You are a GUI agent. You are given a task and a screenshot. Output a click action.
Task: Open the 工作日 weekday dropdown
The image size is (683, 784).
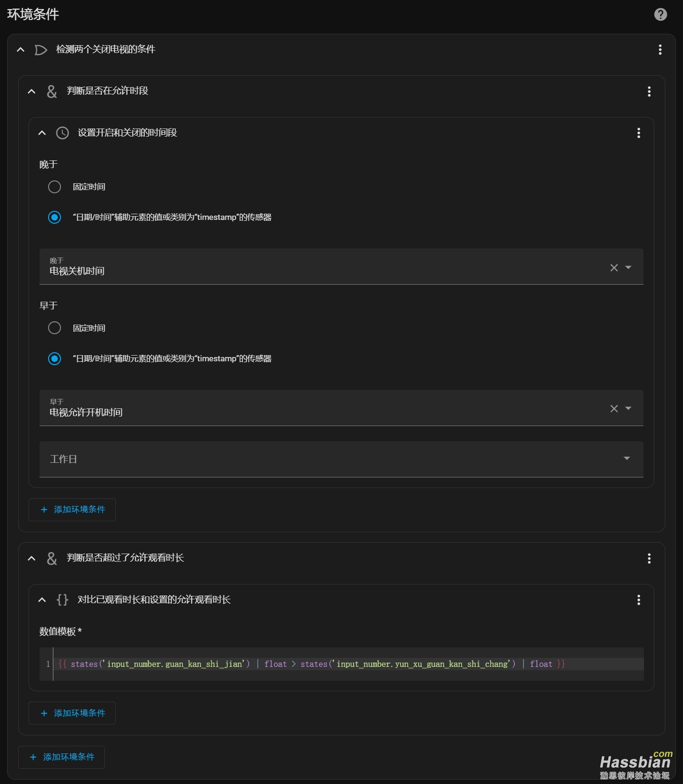tap(341, 459)
